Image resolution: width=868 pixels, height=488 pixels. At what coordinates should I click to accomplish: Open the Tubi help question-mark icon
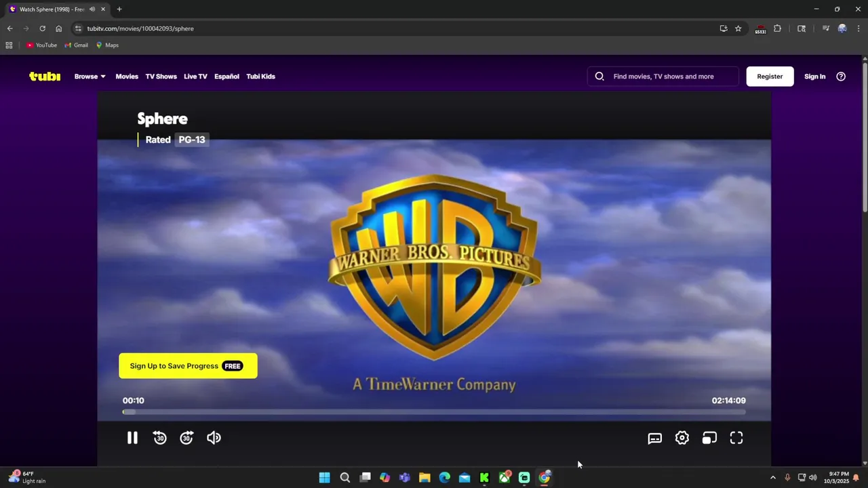(x=841, y=77)
